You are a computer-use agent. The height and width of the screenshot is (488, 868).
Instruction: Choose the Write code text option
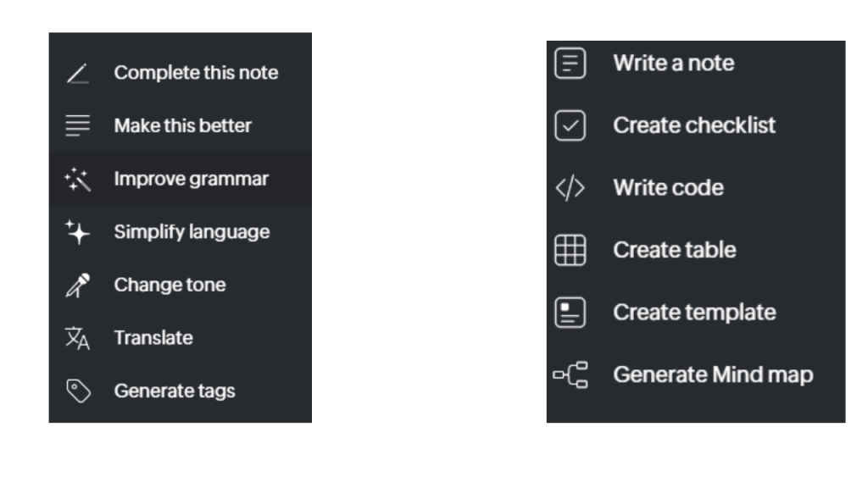668,188
